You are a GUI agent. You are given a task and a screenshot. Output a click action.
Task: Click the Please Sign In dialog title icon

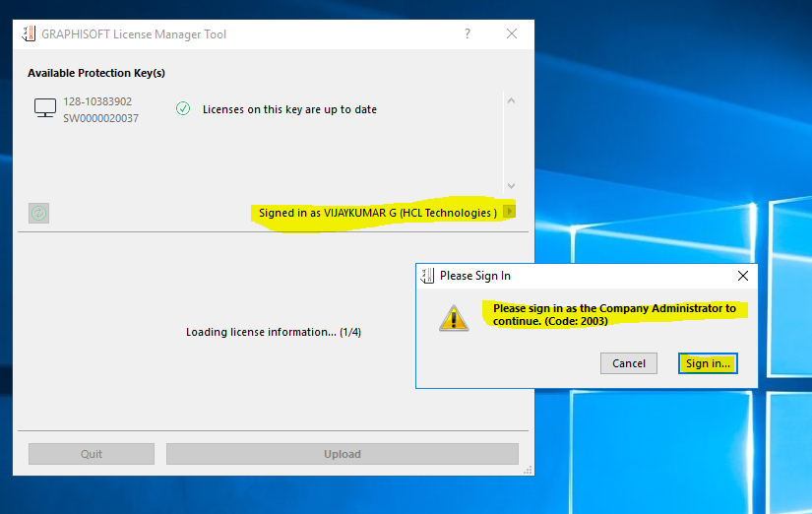[x=427, y=276]
